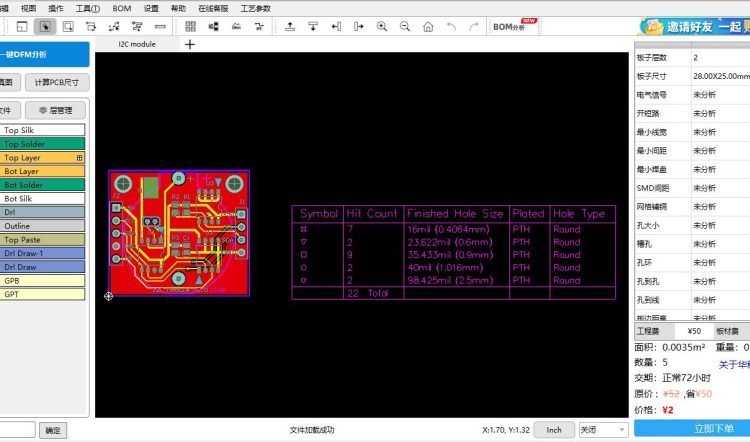The width and height of the screenshot is (750, 442).
Task: Select the Drl Draw layer
Action: click(x=43, y=267)
